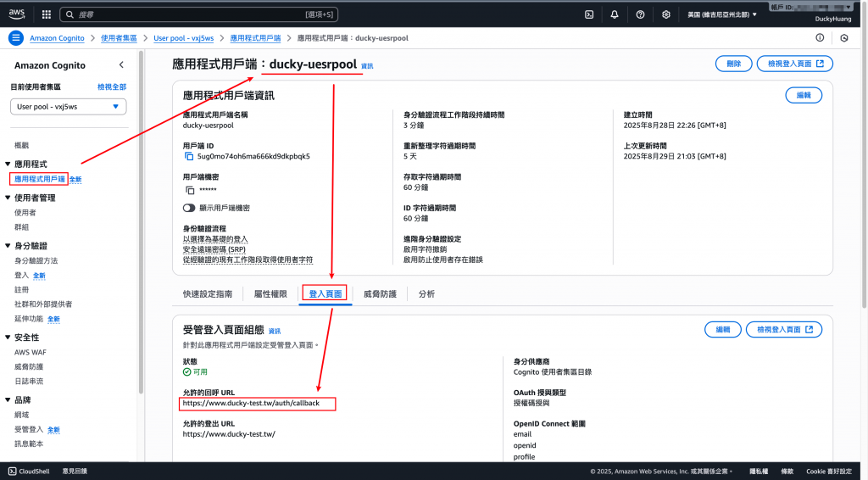Open 註冊 in the sidebar
Screen dimensions: 868x480
click(x=21, y=289)
